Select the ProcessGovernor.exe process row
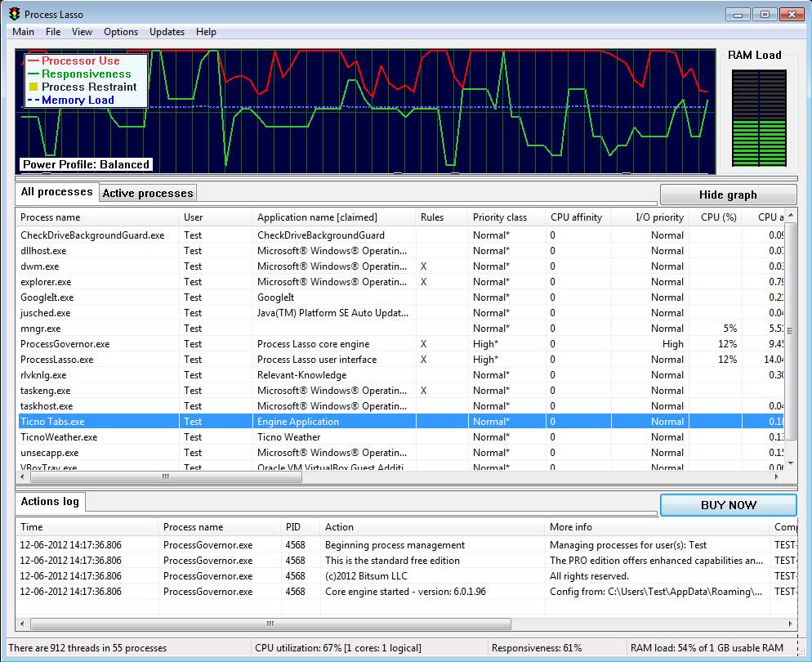 65,344
